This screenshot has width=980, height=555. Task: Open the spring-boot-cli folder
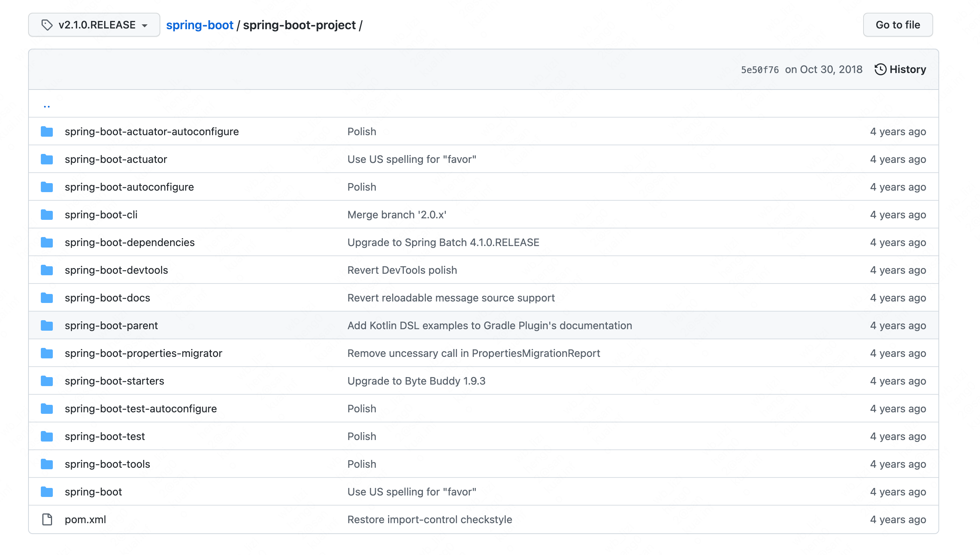pos(101,215)
